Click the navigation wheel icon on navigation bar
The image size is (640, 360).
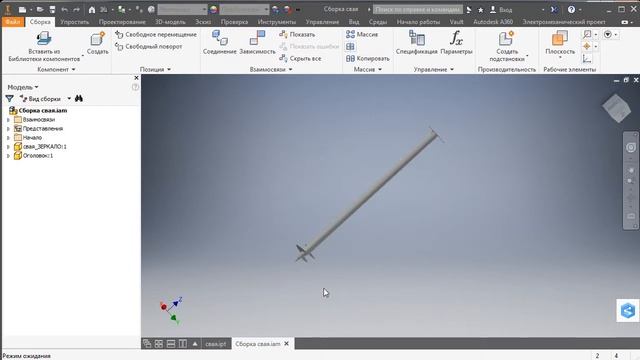tap(631, 147)
